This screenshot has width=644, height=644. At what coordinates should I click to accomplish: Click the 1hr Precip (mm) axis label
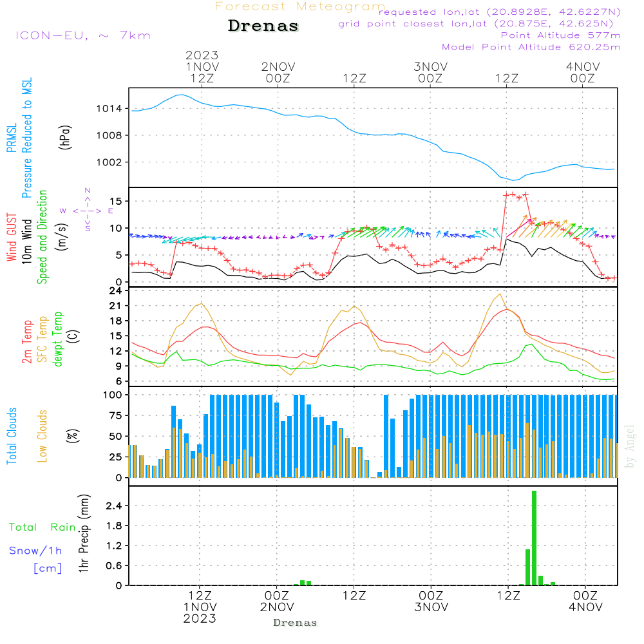[83, 533]
